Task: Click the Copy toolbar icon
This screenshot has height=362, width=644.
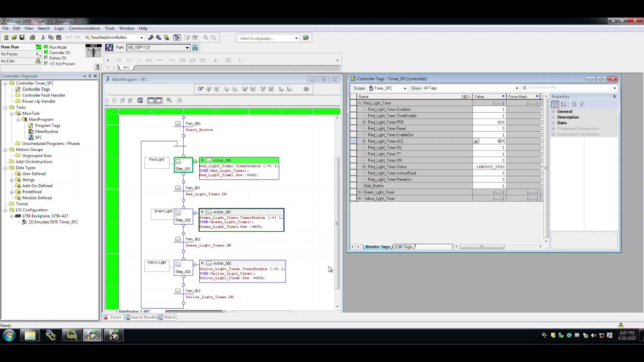Action: pyautogui.click(x=51, y=38)
